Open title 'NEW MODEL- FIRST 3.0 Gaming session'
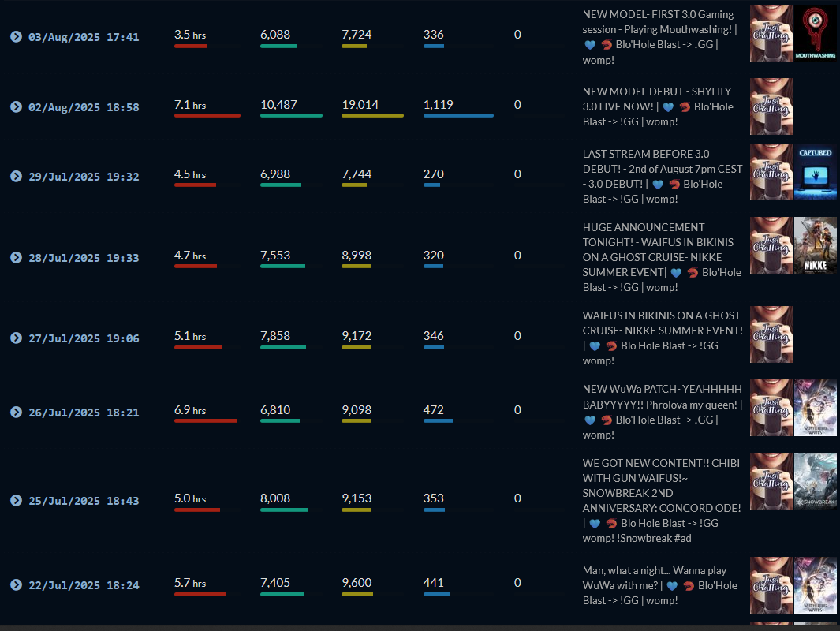The height and width of the screenshot is (631, 840). tap(660, 37)
